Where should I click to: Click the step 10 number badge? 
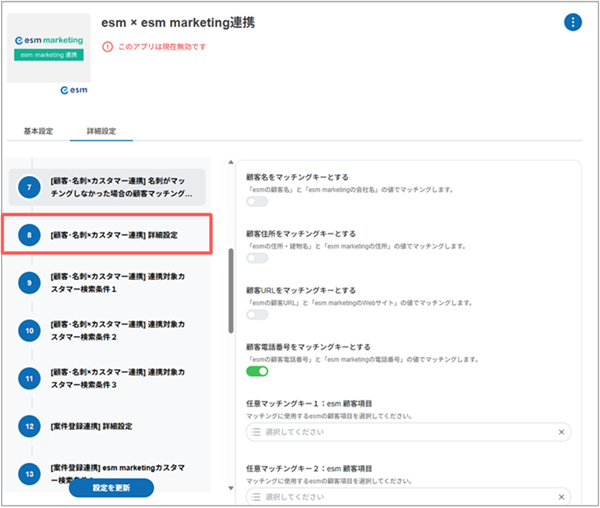(31, 331)
